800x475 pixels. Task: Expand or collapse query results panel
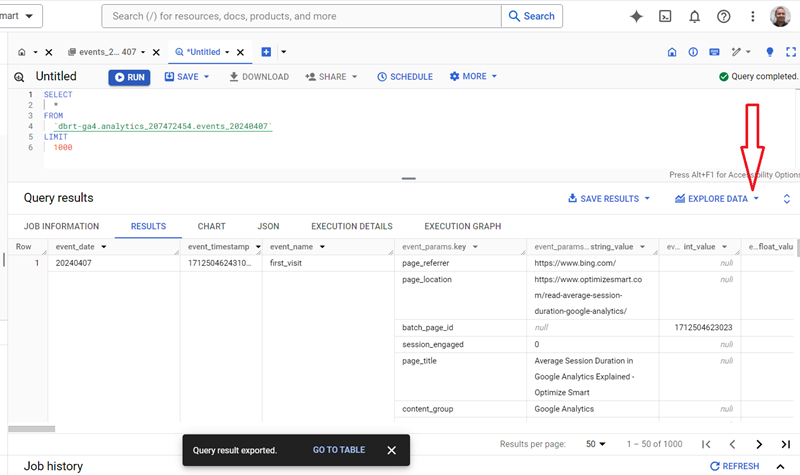(787, 198)
